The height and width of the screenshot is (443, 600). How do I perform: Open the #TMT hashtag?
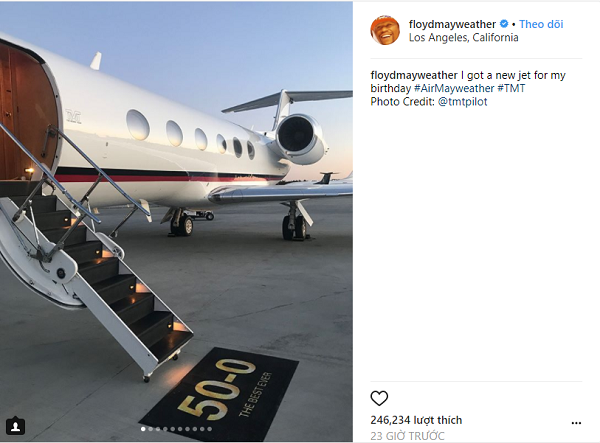[511, 88]
